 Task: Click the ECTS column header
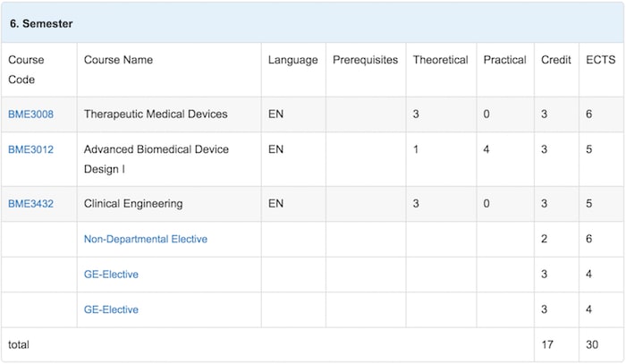point(600,60)
